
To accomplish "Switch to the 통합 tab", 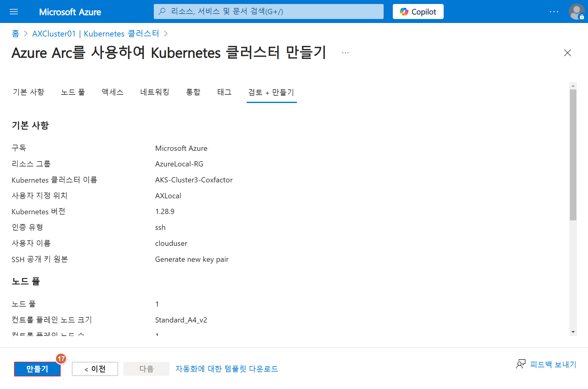I will coord(193,92).
